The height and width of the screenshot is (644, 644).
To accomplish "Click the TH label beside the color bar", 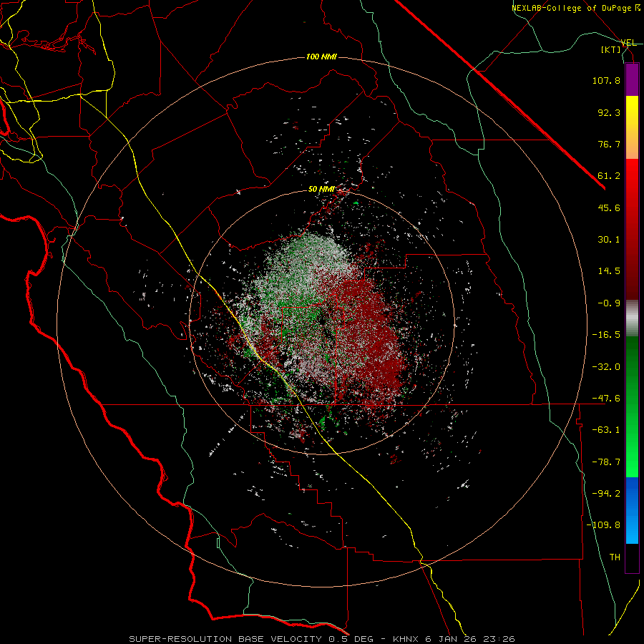I will (615, 557).
